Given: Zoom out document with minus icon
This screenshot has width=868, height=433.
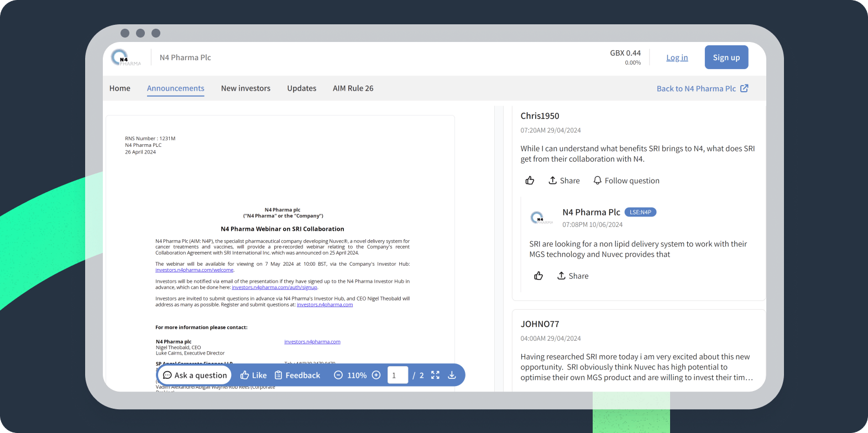Looking at the screenshot, I should click(x=338, y=375).
